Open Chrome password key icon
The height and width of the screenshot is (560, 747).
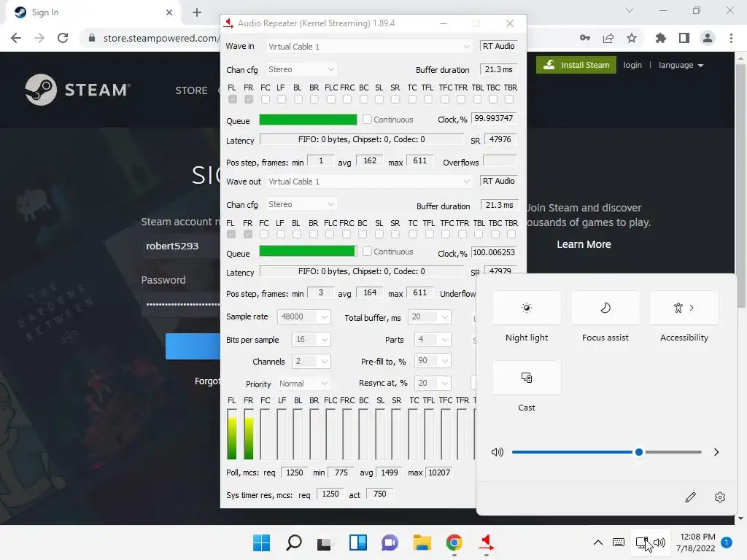(585, 38)
